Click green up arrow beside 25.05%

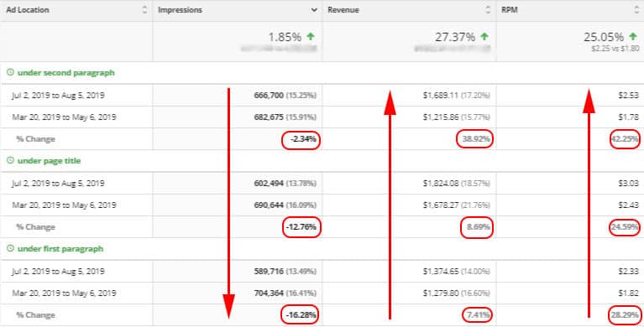click(634, 37)
